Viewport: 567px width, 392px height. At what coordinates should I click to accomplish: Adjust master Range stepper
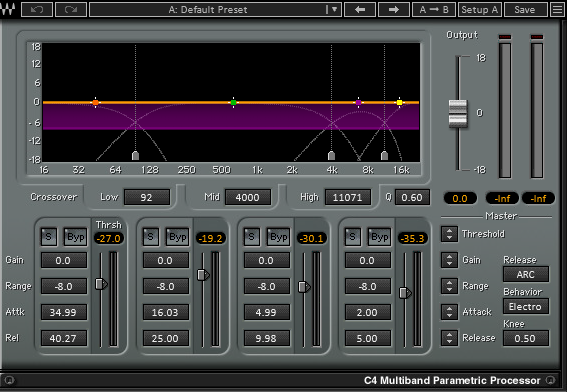tap(449, 286)
